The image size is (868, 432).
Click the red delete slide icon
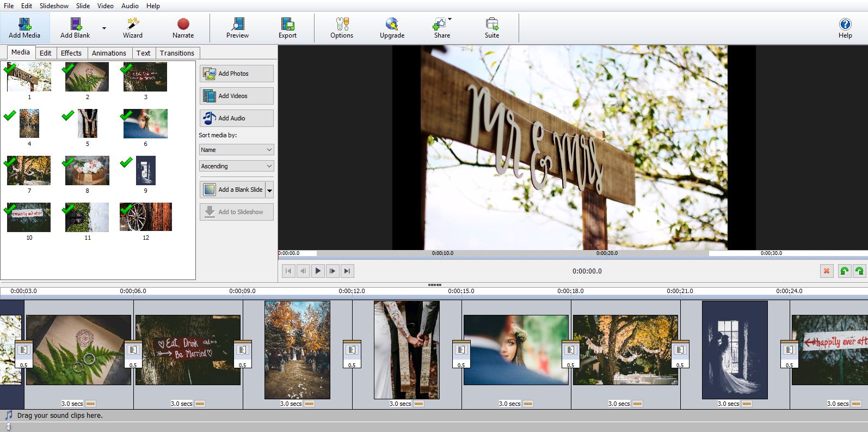[x=827, y=271]
